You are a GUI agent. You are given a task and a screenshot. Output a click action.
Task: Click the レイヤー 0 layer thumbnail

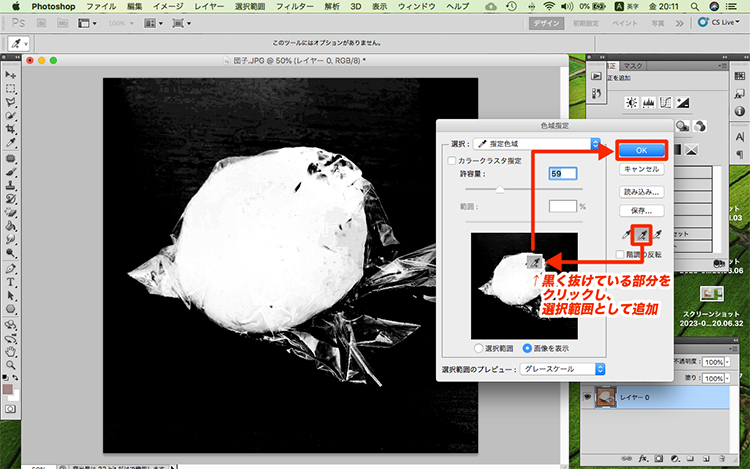(606, 397)
